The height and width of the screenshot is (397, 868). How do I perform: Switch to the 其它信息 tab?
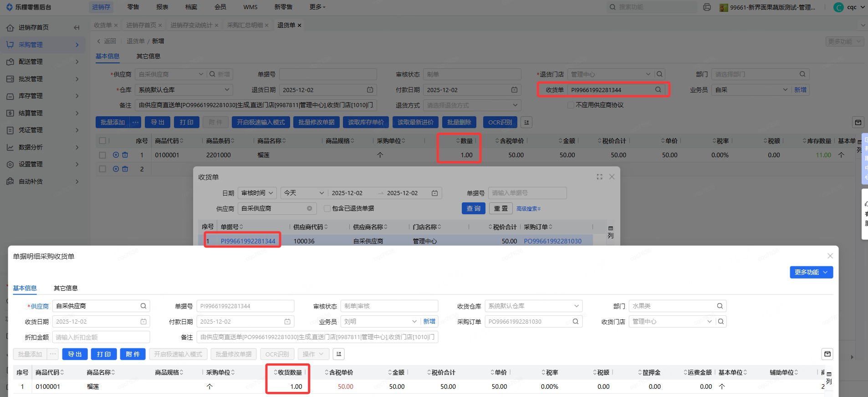tap(148, 56)
